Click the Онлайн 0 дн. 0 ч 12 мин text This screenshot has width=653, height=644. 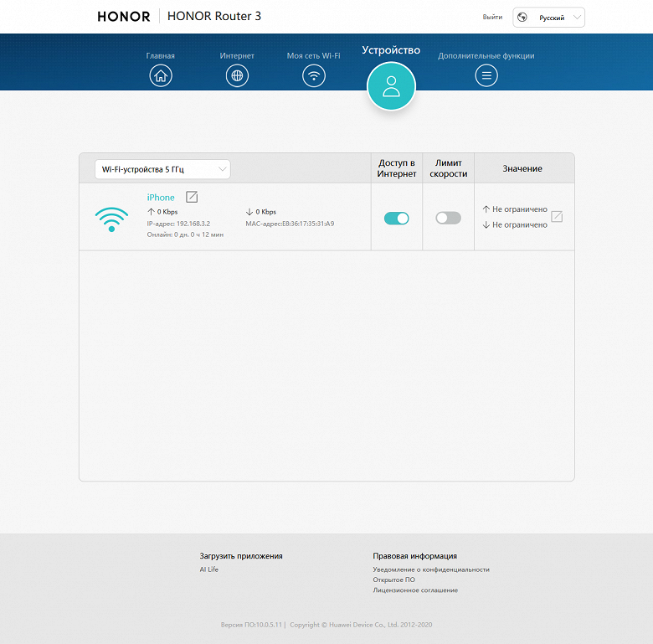tap(185, 234)
